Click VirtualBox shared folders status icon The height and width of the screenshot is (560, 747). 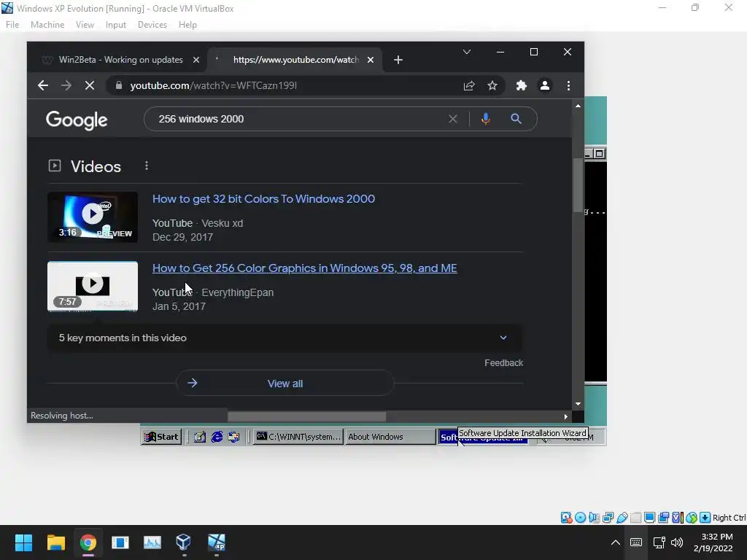pyautogui.click(x=635, y=518)
